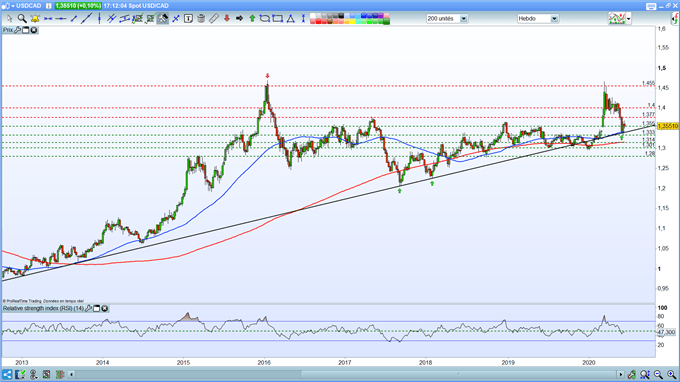Click the scrollbar left arrow
The width and height of the screenshot is (680, 382).
pyautogui.click(x=72, y=374)
